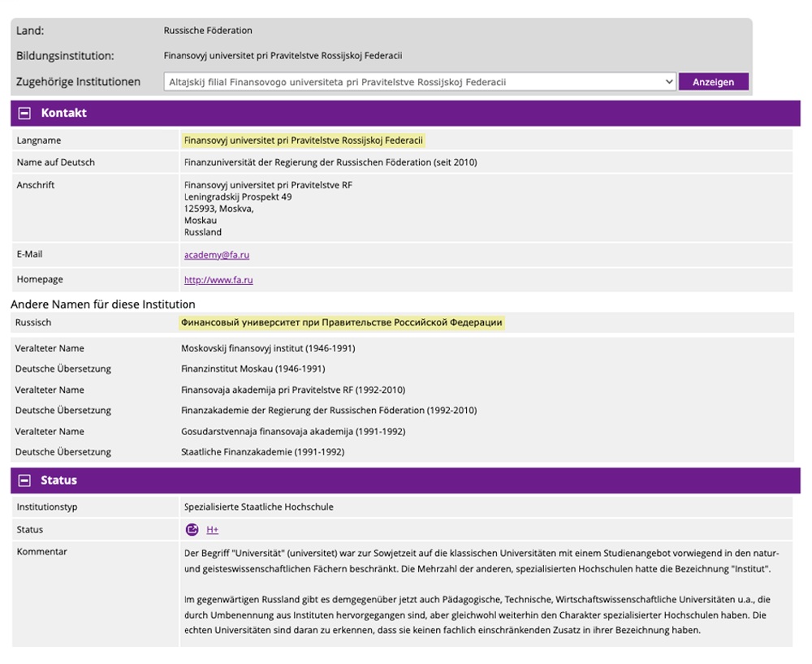Click the H+ status link
The height and width of the screenshot is (664, 812).
point(212,529)
